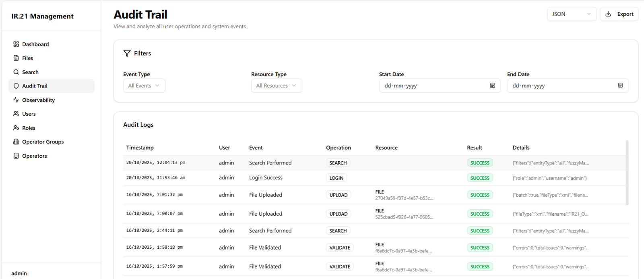Expand the All Resources dropdown
The image size is (644, 279).
[277, 85]
